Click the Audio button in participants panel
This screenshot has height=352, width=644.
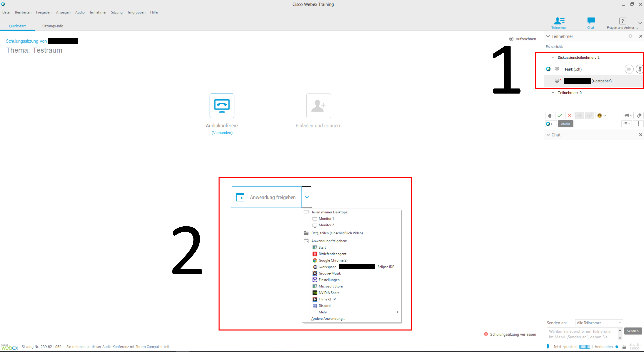coord(566,124)
